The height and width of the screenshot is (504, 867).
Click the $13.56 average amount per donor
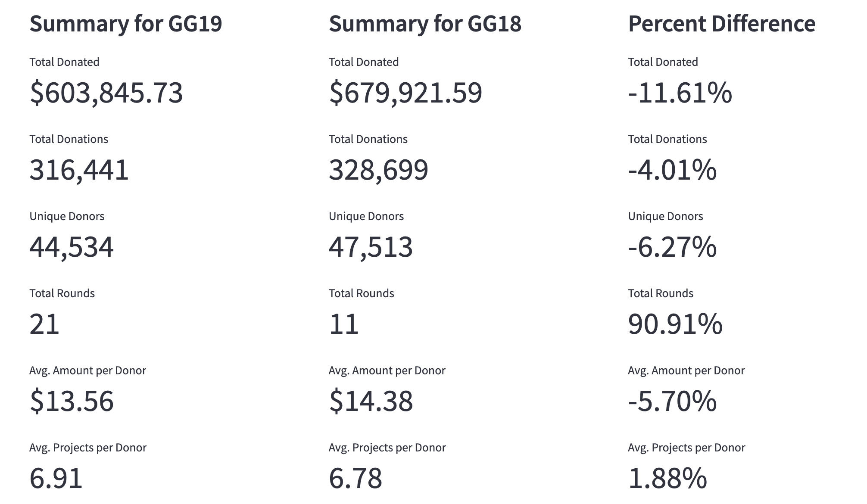72,401
